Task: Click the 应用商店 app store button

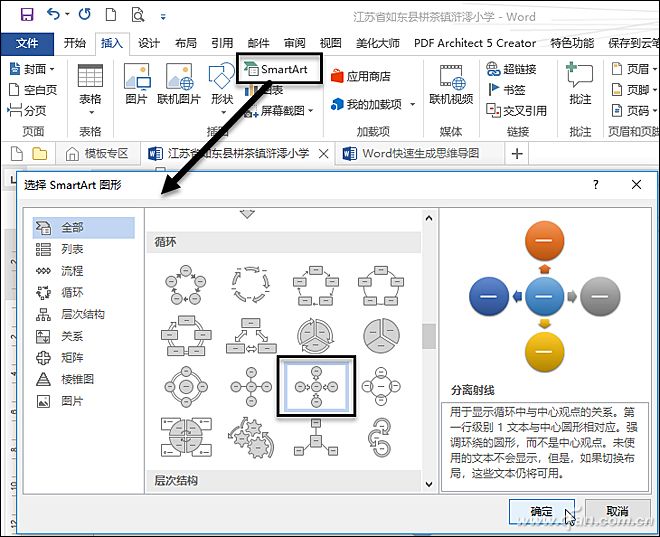Action: click(361, 76)
